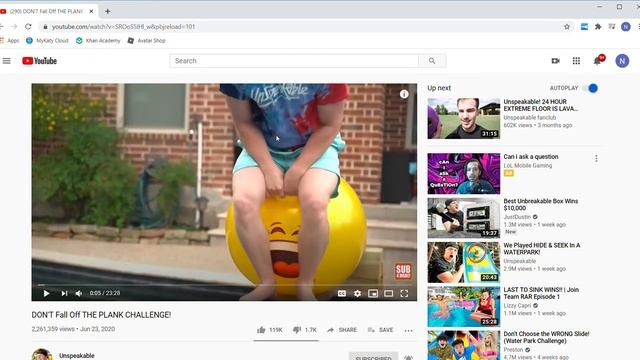Open the Chrome extension icon beside bookmark star
This screenshot has height=360, width=640.
pyautogui.click(x=584, y=27)
